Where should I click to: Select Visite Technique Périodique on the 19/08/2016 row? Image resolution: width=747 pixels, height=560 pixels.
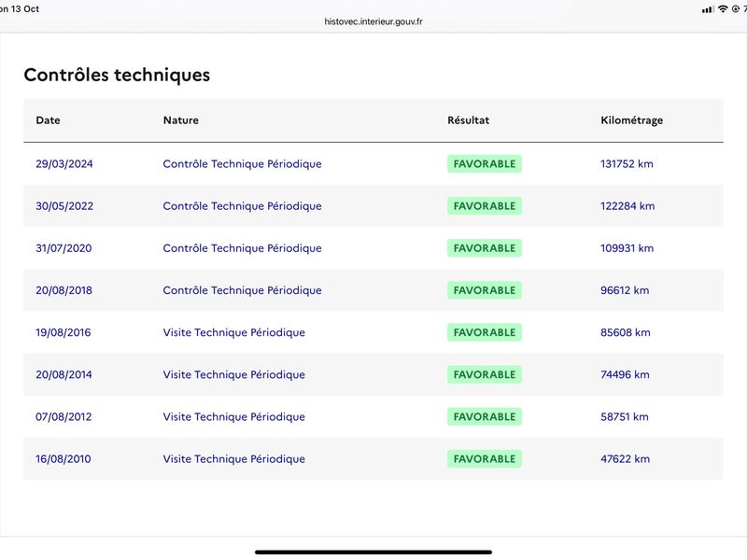(233, 332)
